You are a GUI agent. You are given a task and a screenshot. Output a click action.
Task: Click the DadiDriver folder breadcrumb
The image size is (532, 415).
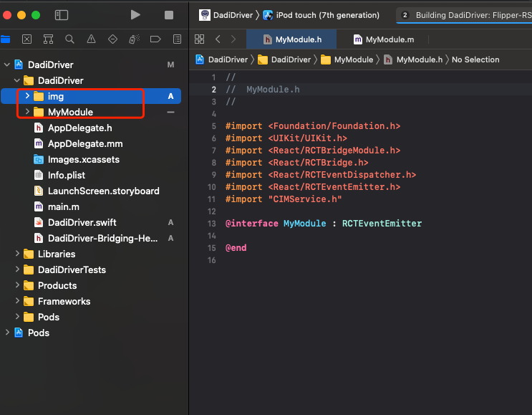coord(284,59)
